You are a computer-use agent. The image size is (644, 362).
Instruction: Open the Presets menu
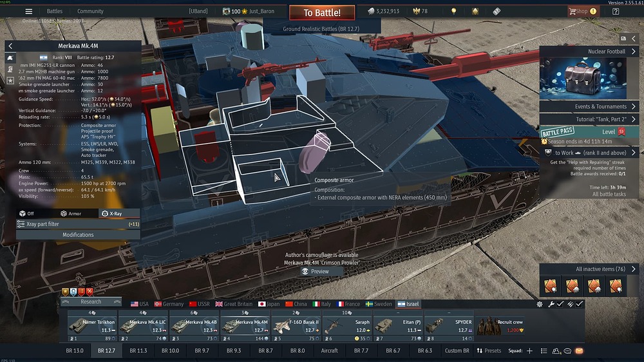tap(489, 350)
